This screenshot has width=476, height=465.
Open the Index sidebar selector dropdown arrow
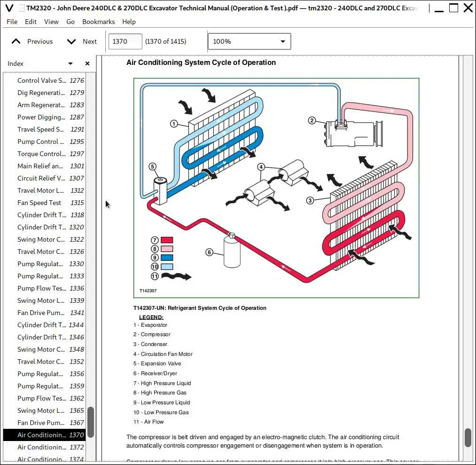(70, 63)
